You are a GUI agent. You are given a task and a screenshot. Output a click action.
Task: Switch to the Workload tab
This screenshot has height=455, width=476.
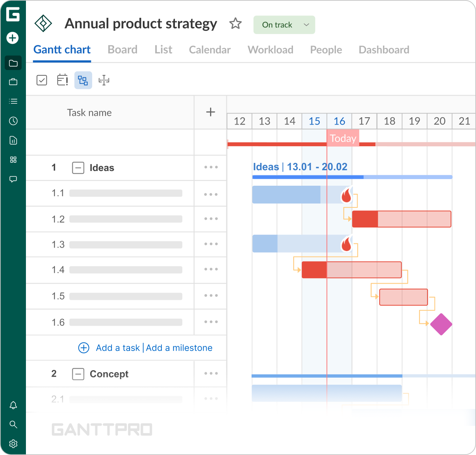[270, 50]
